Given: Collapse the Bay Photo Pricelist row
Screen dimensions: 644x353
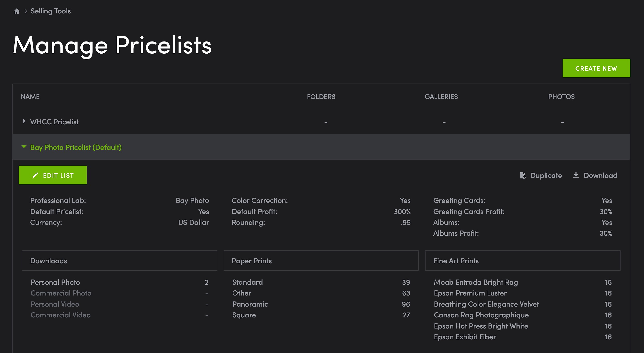Looking at the screenshot, I should click(x=24, y=147).
